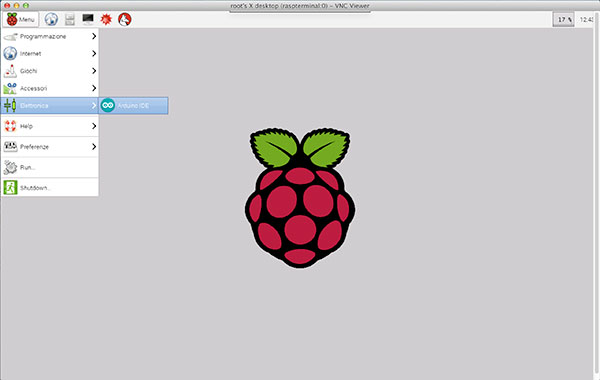Image resolution: width=600 pixels, height=380 pixels.
Task: Choose Shutdown... from the menu
Action: (x=50, y=188)
